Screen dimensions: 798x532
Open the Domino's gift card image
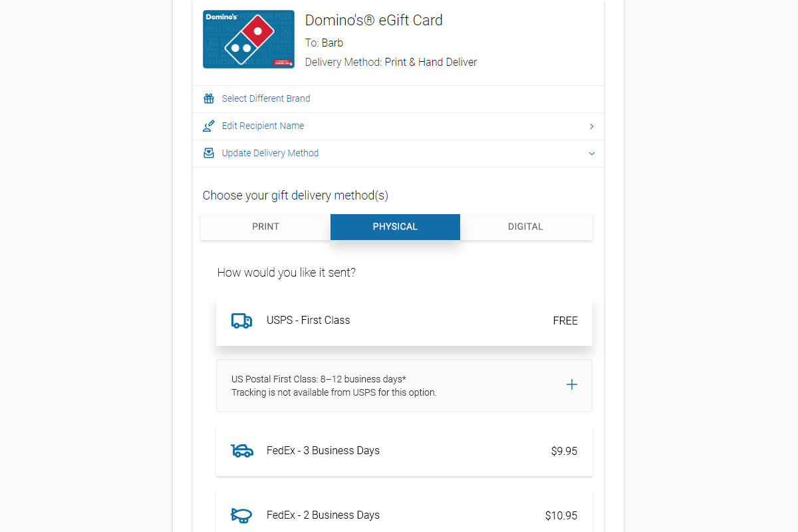[x=249, y=39]
